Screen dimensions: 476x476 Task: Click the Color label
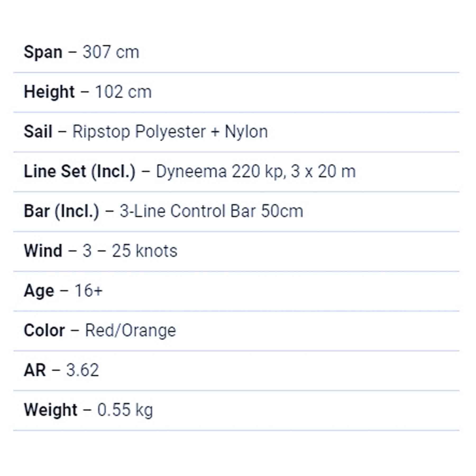pos(44,330)
